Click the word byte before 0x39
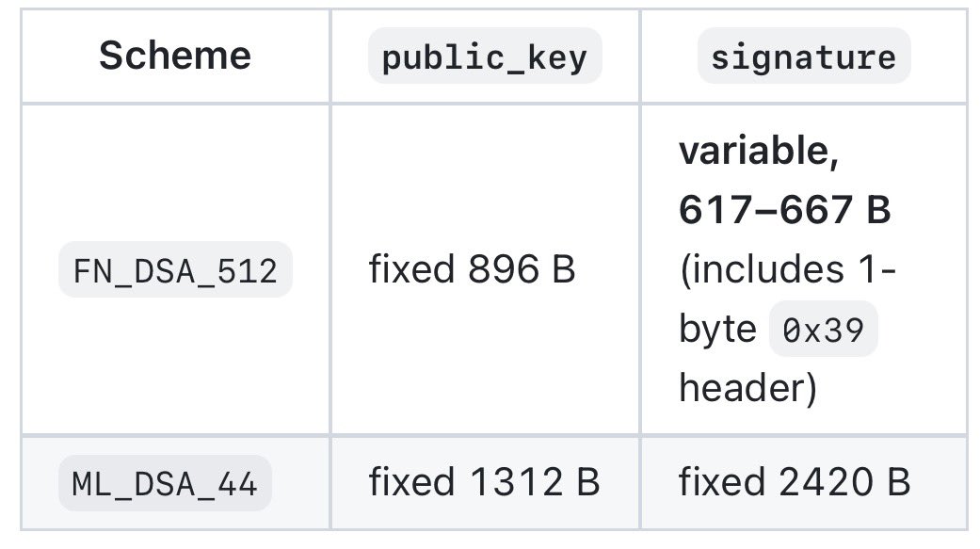 [717, 330]
